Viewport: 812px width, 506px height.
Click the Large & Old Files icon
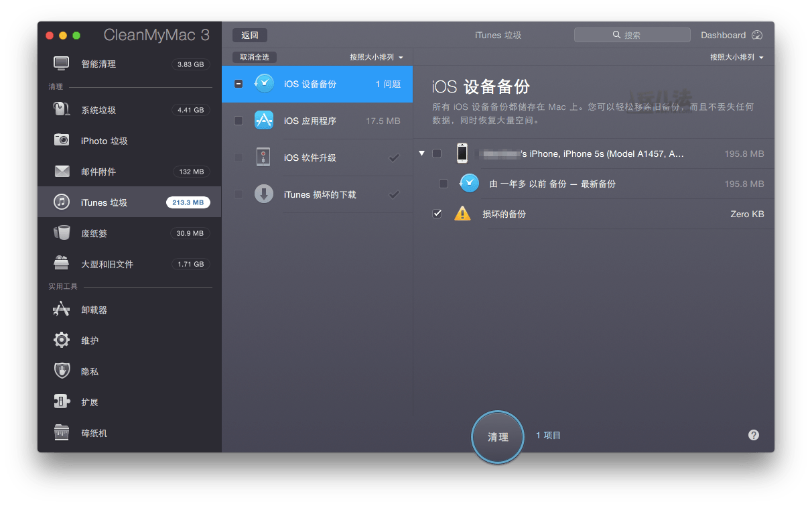point(62,263)
